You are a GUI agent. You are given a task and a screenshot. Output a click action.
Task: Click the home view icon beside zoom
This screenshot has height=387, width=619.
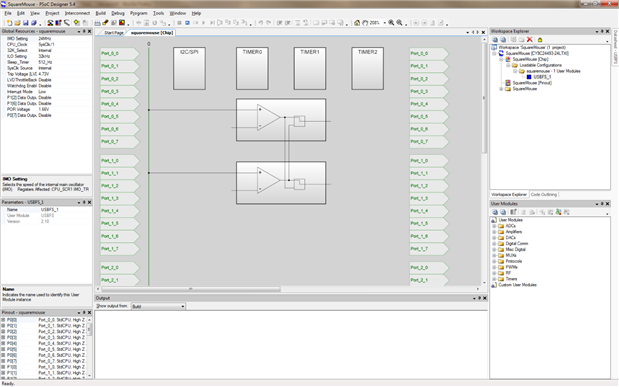[x=357, y=23]
